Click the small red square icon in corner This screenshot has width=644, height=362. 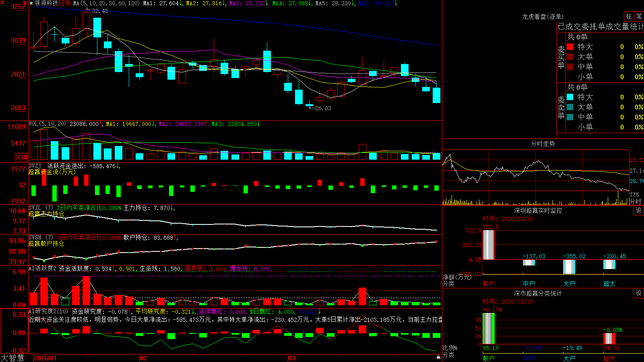2,3
